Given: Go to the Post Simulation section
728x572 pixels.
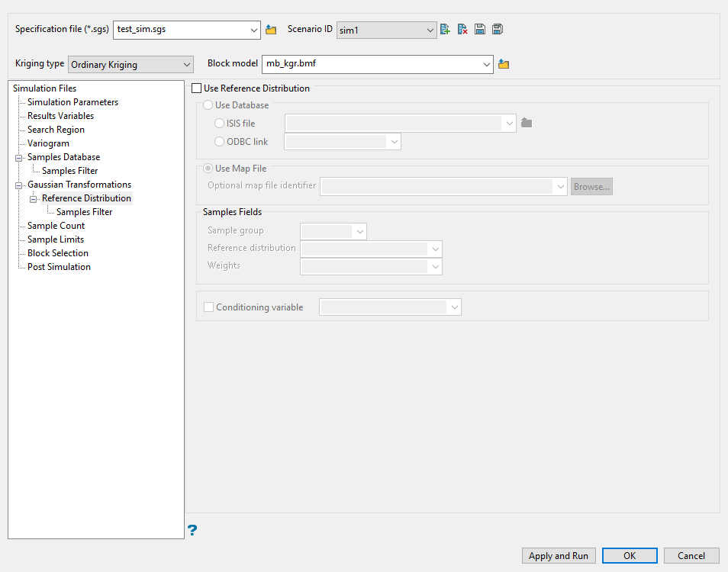Looking at the screenshot, I should 59,267.
